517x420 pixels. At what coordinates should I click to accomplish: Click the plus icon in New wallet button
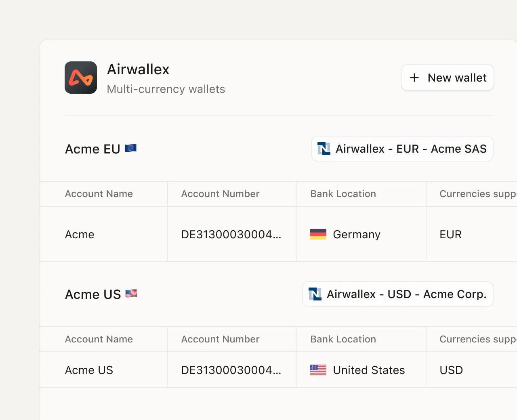point(414,78)
